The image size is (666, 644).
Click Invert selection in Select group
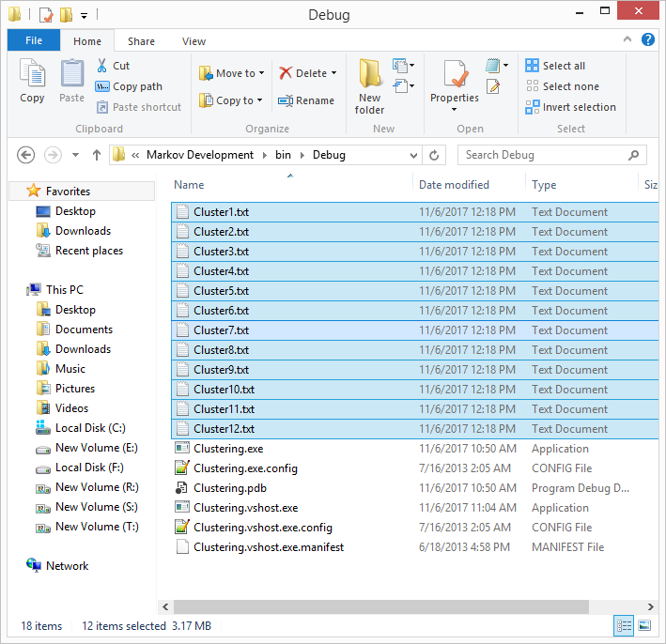pyautogui.click(x=571, y=107)
